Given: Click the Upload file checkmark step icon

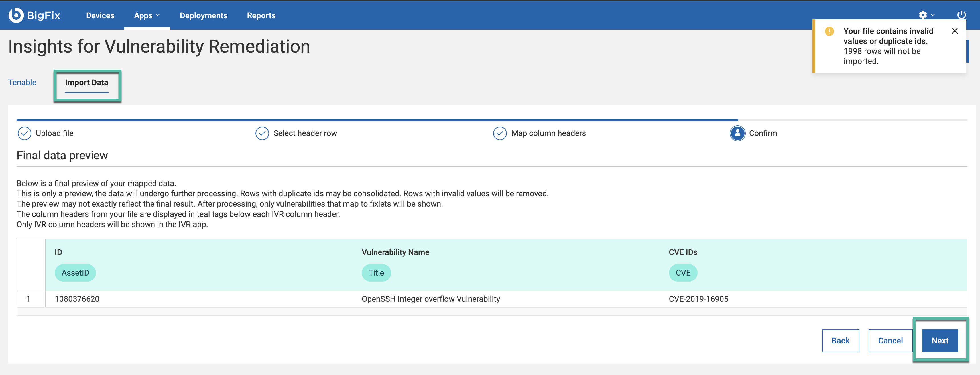Looking at the screenshot, I should tap(24, 133).
